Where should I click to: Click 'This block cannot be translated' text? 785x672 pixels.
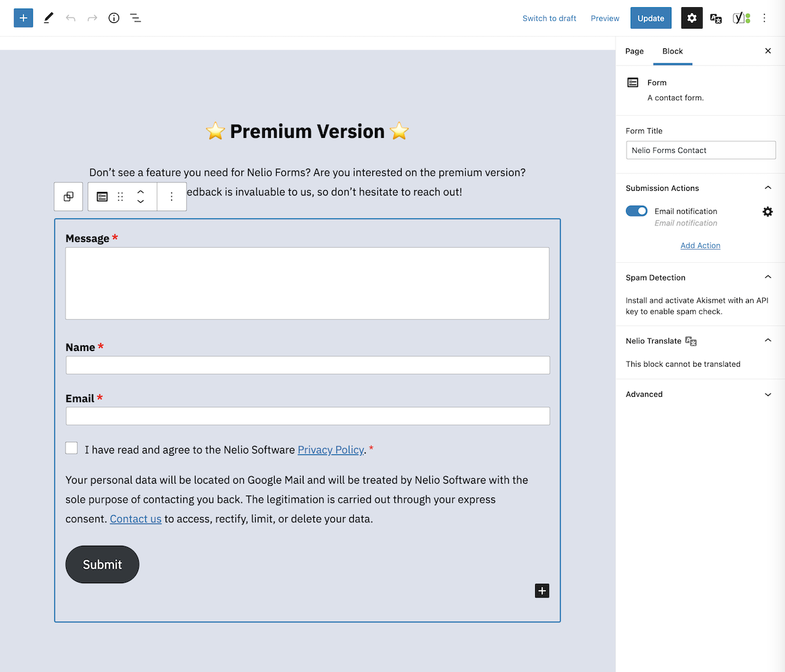tap(683, 364)
